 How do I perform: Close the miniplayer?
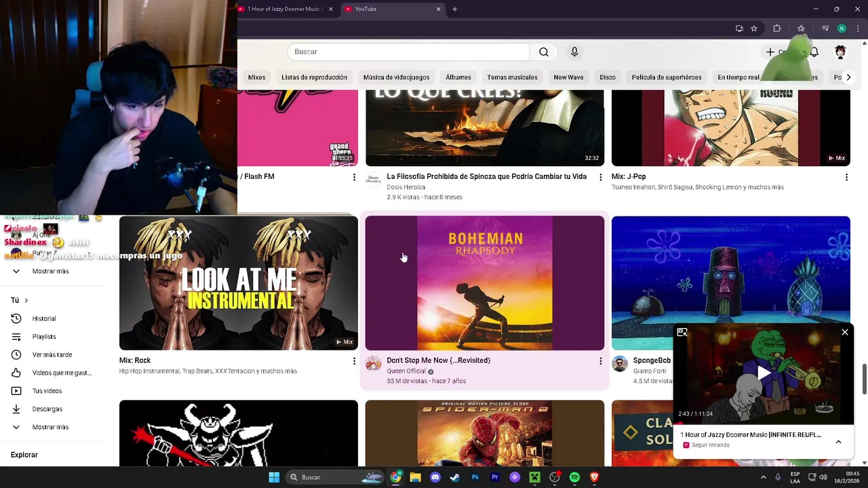845,332
